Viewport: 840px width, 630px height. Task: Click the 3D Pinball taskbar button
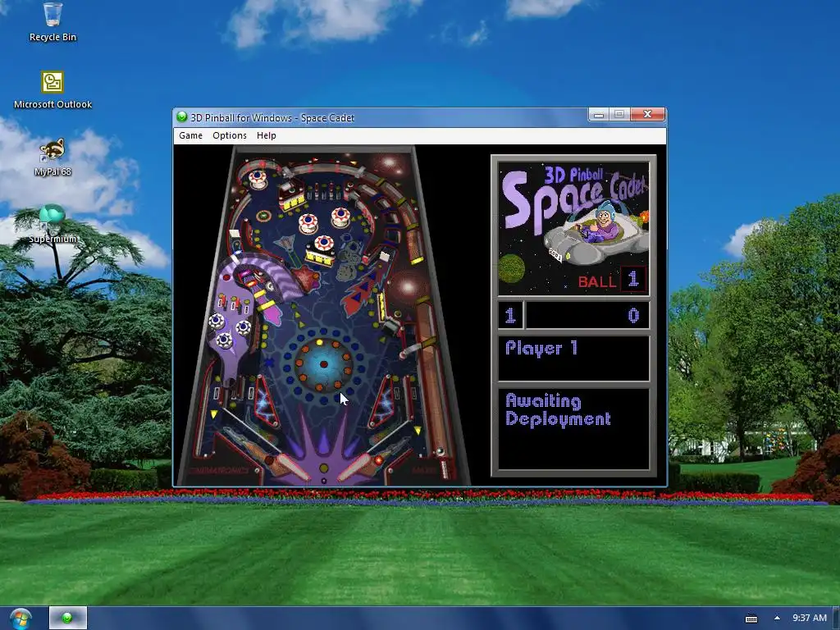67,619
